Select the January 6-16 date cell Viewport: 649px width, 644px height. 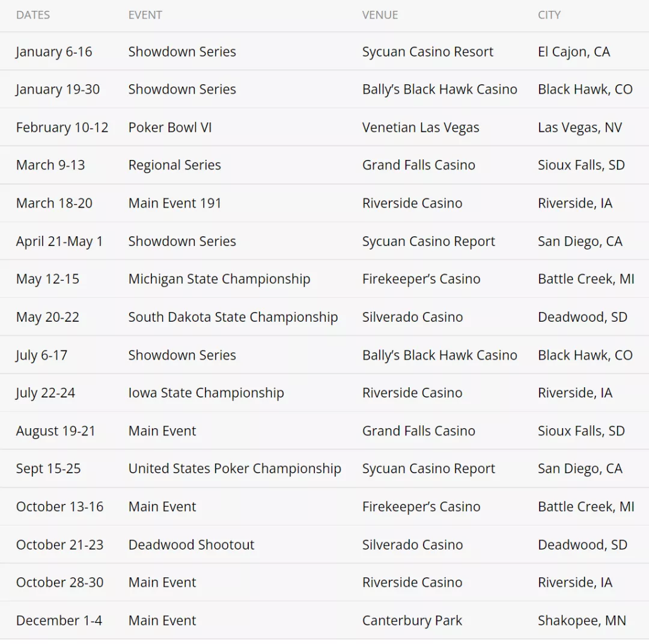click(x=54, y=52)
